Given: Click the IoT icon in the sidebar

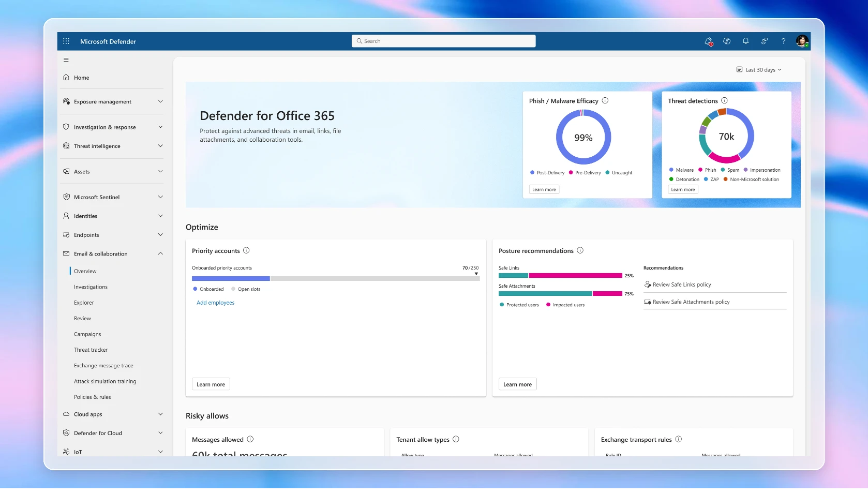Looking at the screenshot, I should click(x=66, y=452).
